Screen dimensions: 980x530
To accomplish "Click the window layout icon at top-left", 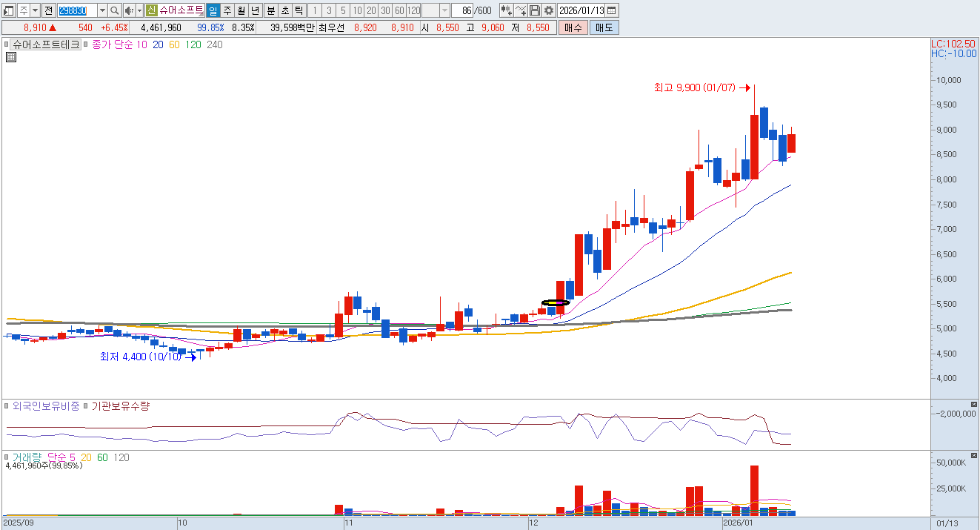I will click(9, 10).
